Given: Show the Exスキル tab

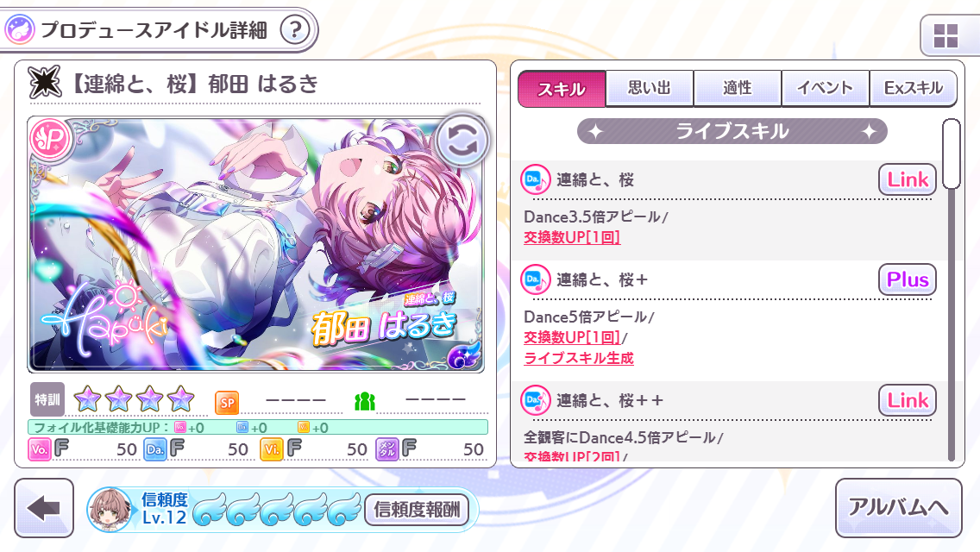Looking at the screenshot, I should [x=913, y=88].
